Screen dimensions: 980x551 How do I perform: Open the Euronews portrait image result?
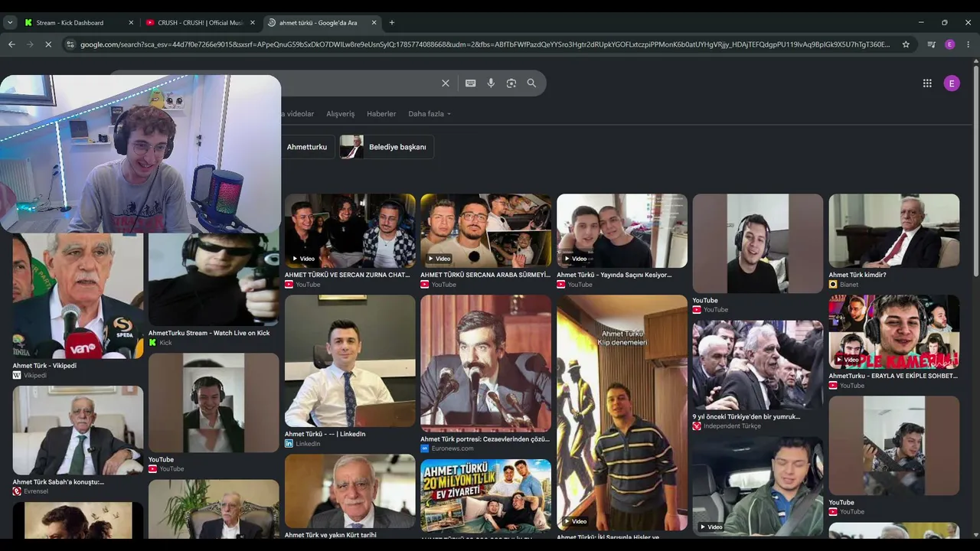click(x=485, y=364)
